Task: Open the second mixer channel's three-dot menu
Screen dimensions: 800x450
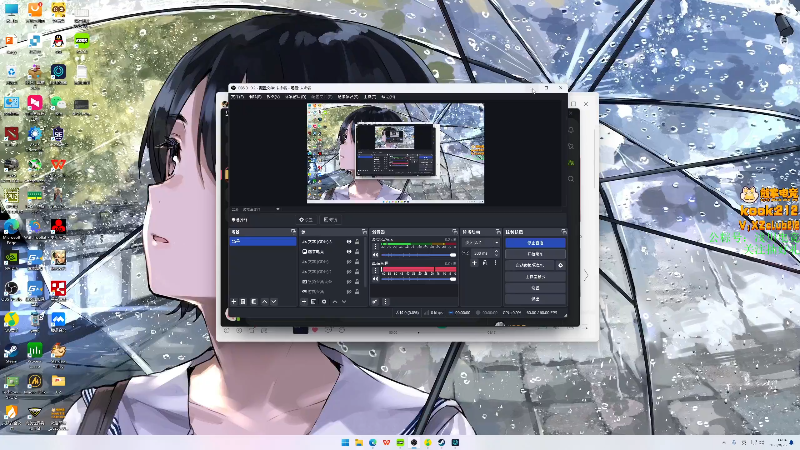Action: [x=376, y=271]
